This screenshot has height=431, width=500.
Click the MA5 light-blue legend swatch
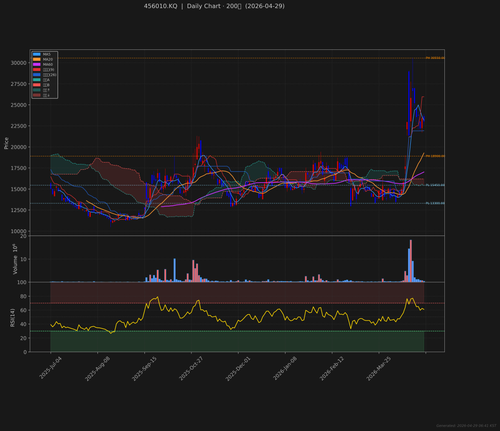click(x=37, y=54)
